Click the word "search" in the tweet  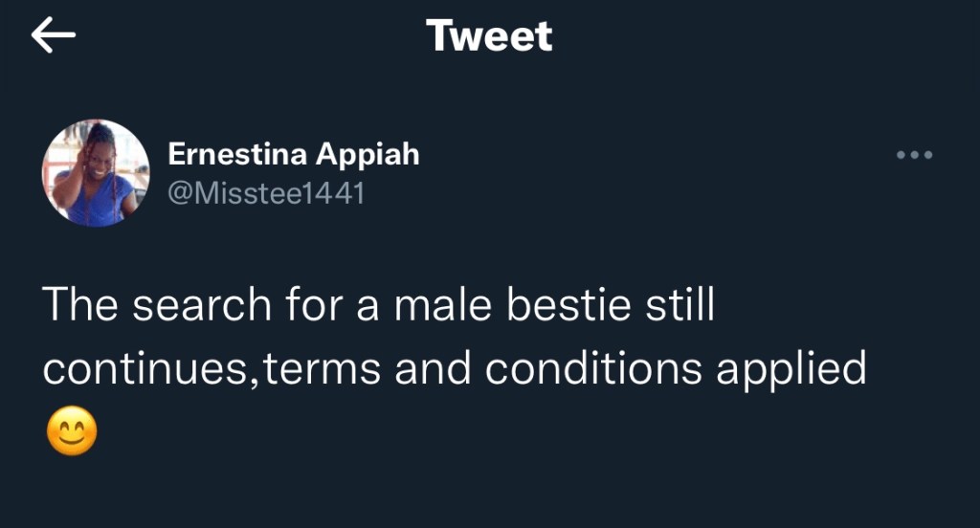click(x=202, y=305)
